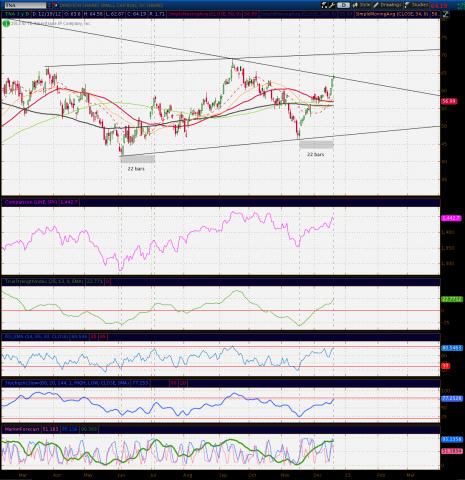Select the Comparison study label

pyautogui.click(x=31, y=202)
